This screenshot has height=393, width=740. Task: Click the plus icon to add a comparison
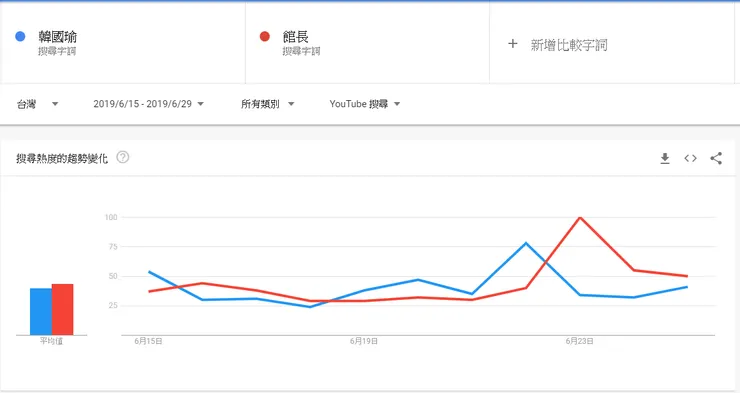coord(513,44)
